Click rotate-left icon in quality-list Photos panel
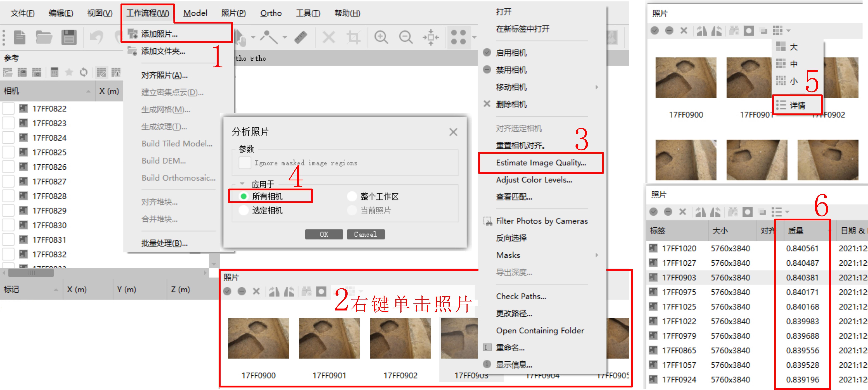 [x=701, y=212]
